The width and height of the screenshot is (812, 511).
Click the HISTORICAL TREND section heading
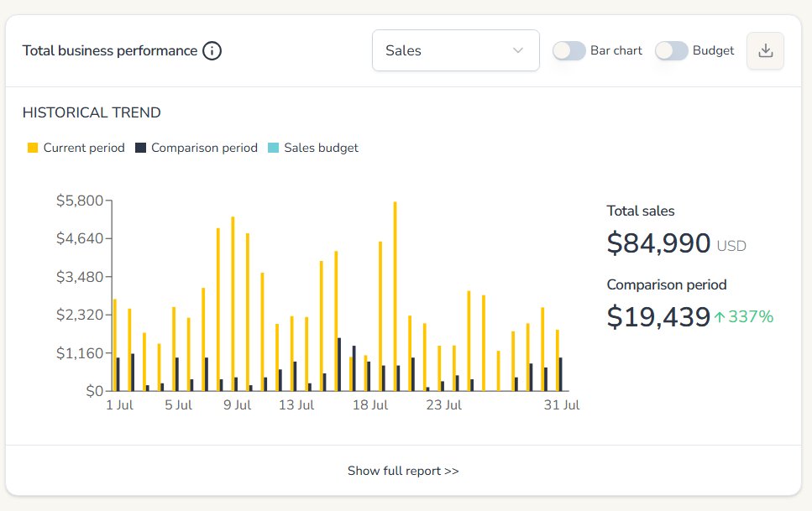tap(93, 112)
